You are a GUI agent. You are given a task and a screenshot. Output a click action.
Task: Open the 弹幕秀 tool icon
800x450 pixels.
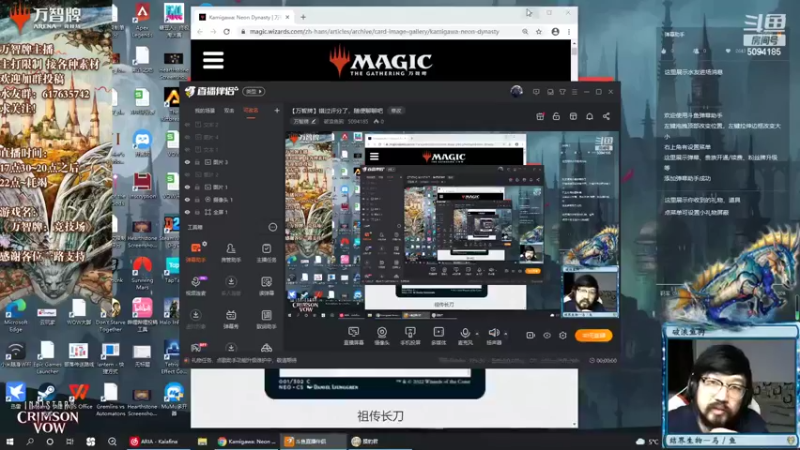pyautogui.click(x=231, y=319)
